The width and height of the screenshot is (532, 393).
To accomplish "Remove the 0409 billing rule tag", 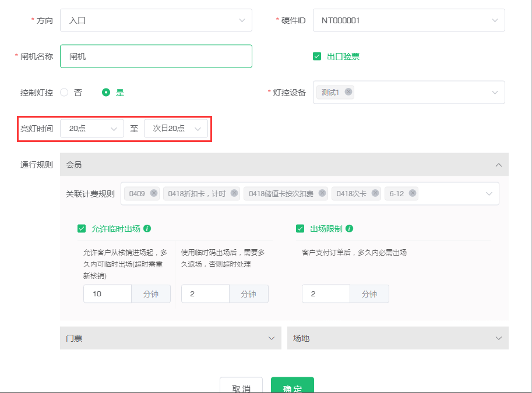I will coord(153,193).
